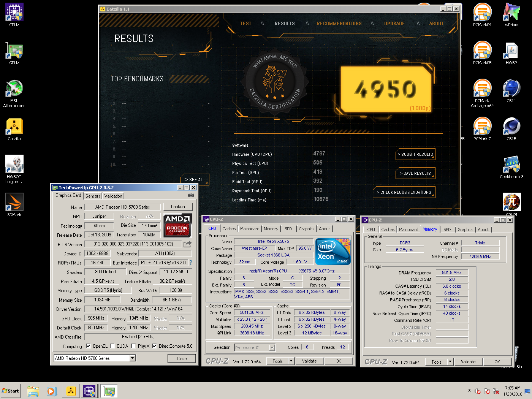Image resolution: width=532 pixels, height=399 pixels.
Task: Launch CB15 Cinebench icon
Action: 511,129
